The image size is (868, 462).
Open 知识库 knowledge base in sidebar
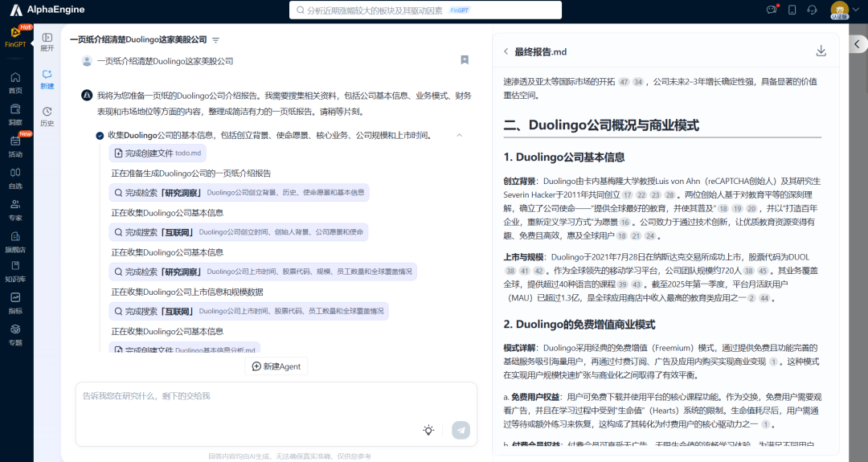[x=15, y=271]
